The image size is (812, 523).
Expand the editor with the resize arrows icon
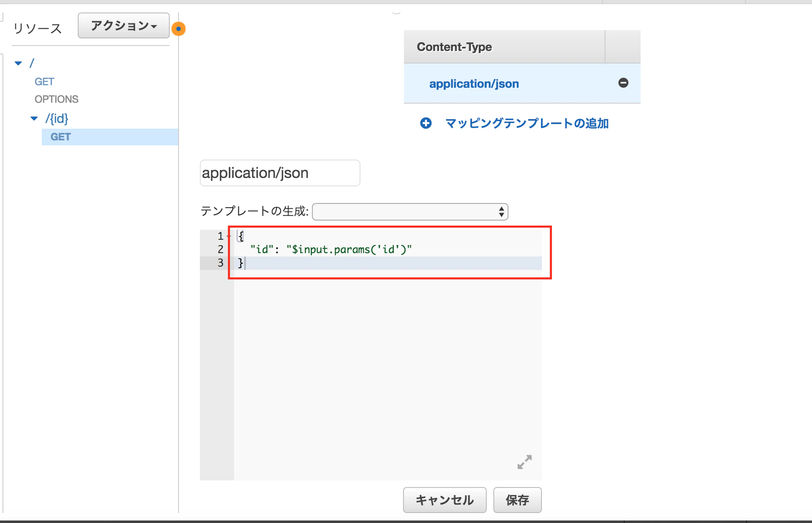coord(524,462)
